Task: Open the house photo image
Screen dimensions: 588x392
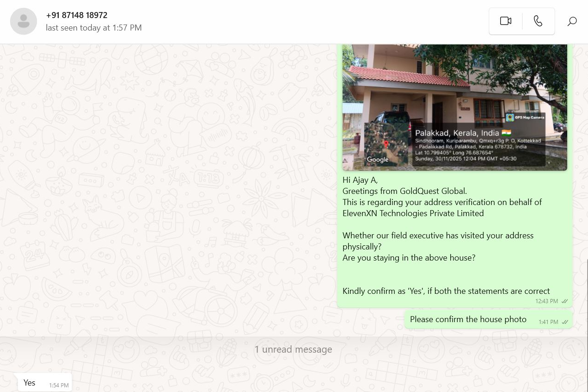Action: (x=454, y=107)
